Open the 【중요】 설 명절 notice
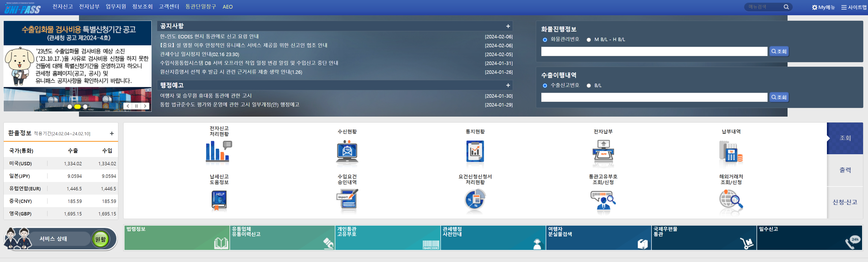 pos(244,46)
